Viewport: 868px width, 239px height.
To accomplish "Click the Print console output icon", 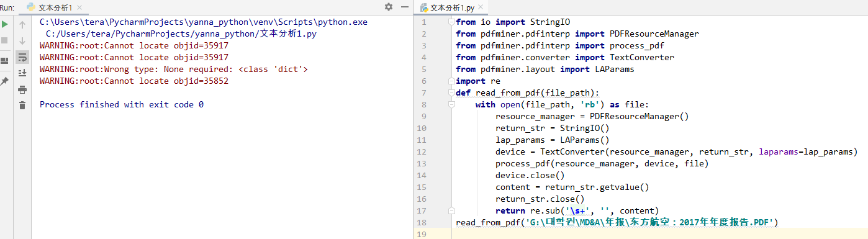I will tap(22, 89).
